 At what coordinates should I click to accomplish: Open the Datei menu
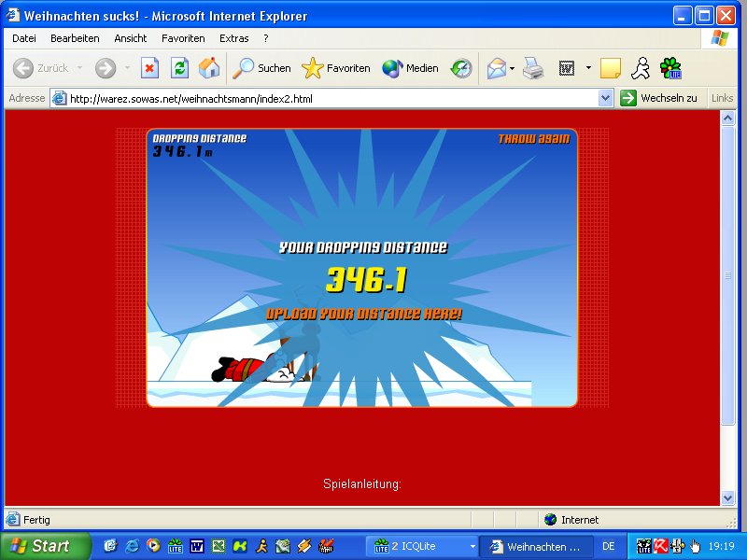tap(24, 38)
